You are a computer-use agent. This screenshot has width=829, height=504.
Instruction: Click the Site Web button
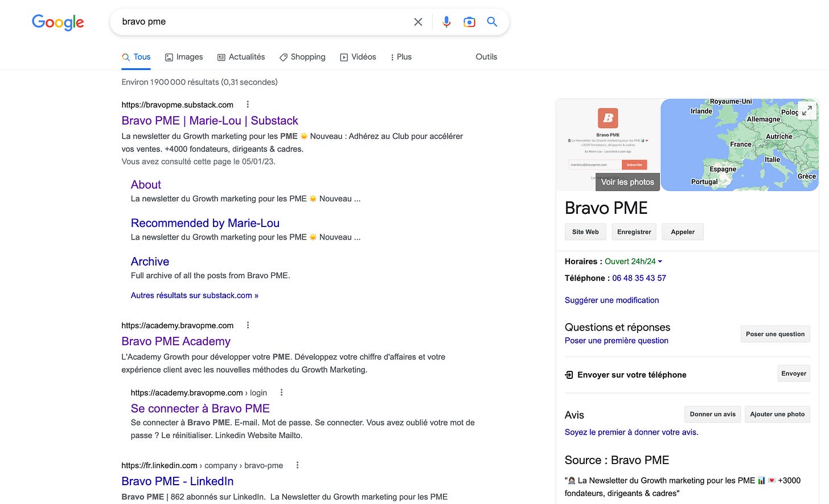(585, 232)
